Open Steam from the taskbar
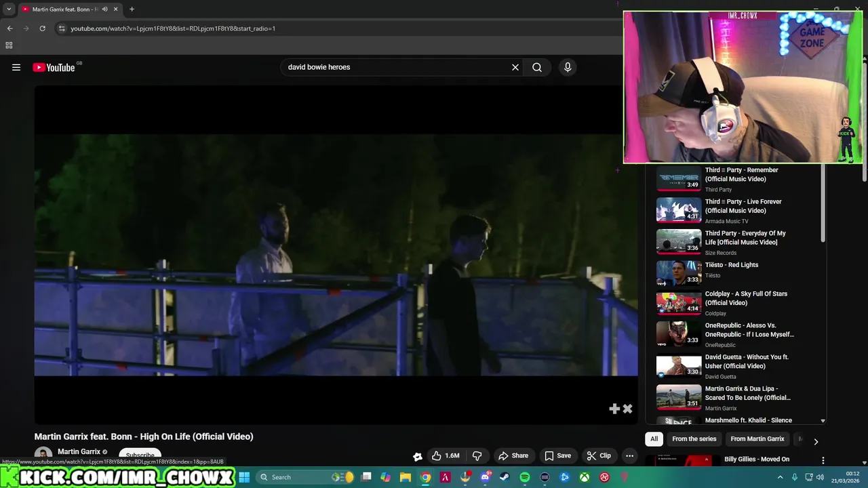This screenshot has height=488, width=868. click(x=505, y=477)
